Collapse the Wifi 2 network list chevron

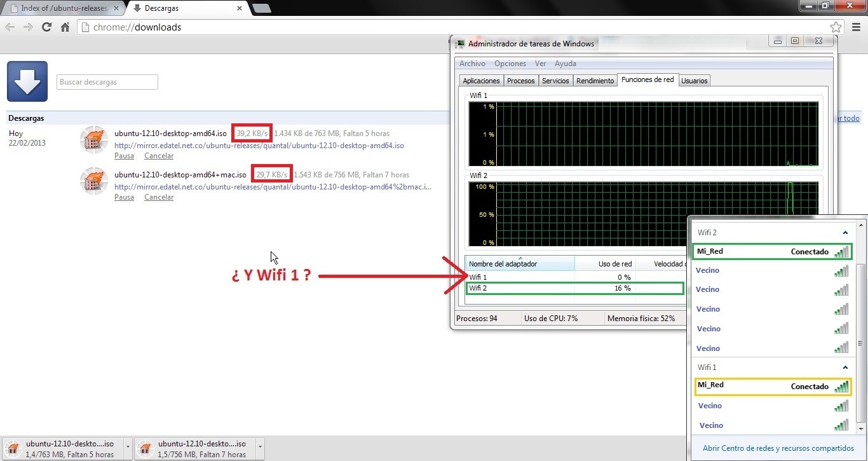[x=845, y=233]
